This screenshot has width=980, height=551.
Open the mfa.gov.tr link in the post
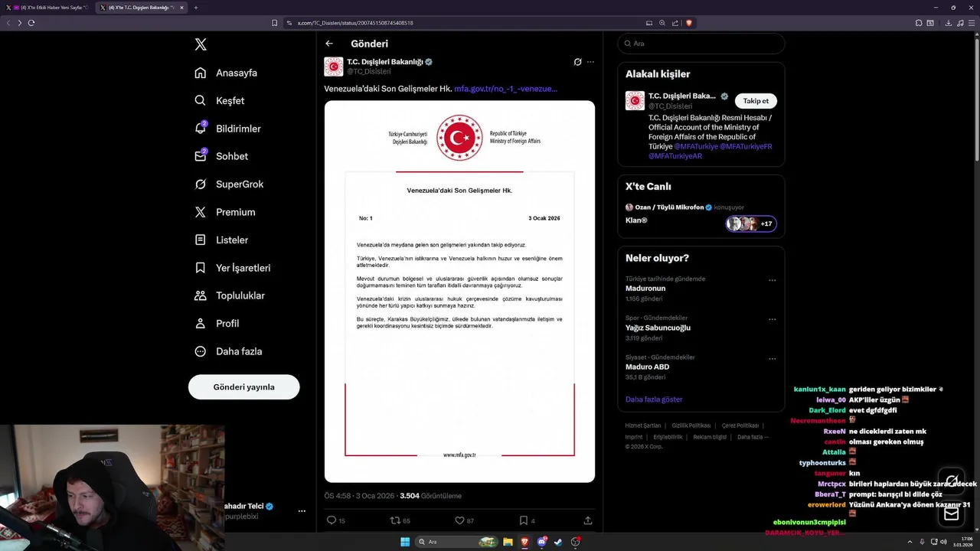[x=505, y=89]
